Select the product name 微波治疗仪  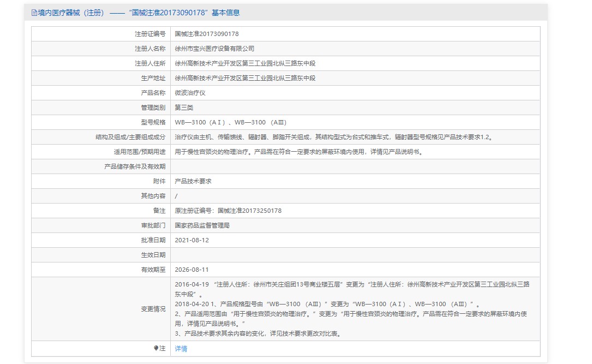coord(190,93)
